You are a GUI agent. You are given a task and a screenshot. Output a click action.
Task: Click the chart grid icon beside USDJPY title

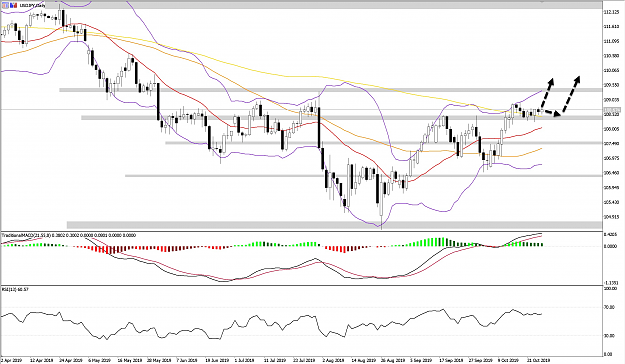[4, 6]
